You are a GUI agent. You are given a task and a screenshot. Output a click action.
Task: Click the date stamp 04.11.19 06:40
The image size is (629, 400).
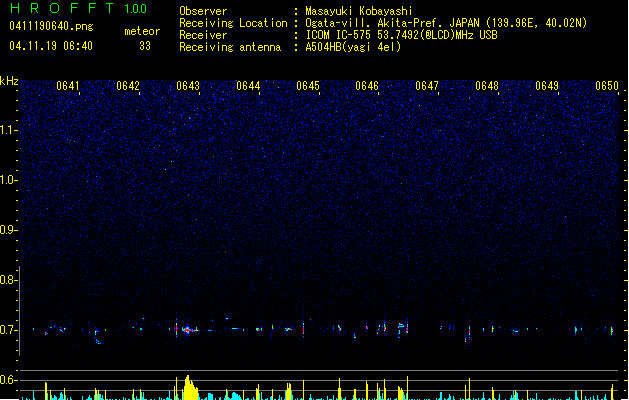[51, 46]
